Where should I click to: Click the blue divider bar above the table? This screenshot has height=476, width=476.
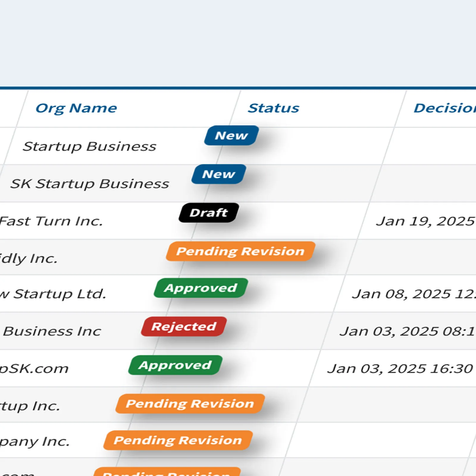point(238,87)
